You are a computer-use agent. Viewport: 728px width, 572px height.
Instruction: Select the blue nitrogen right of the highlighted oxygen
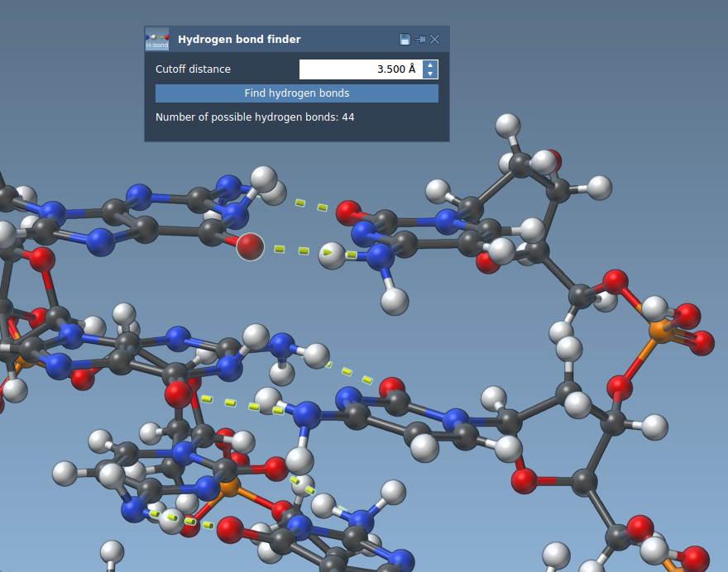380,257
